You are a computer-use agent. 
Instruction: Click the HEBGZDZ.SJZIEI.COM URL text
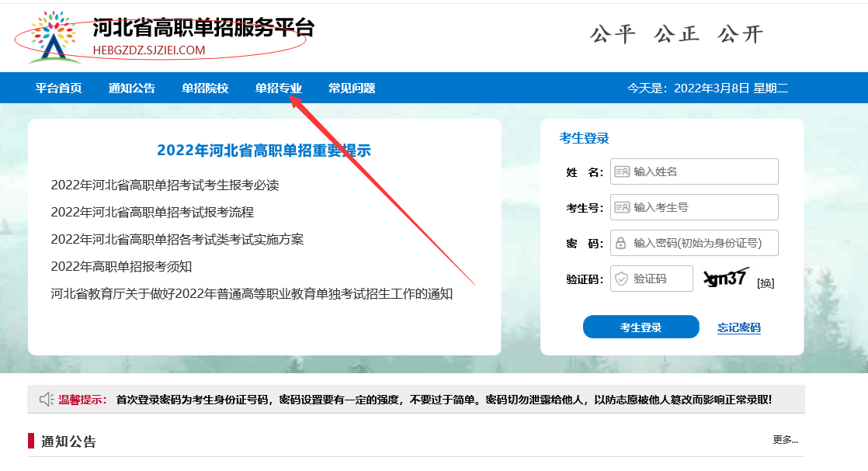(x=149, y=50)
